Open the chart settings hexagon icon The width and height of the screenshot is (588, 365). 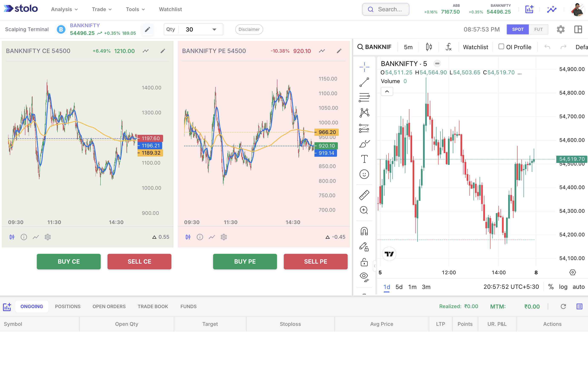(x=572, y=273)
